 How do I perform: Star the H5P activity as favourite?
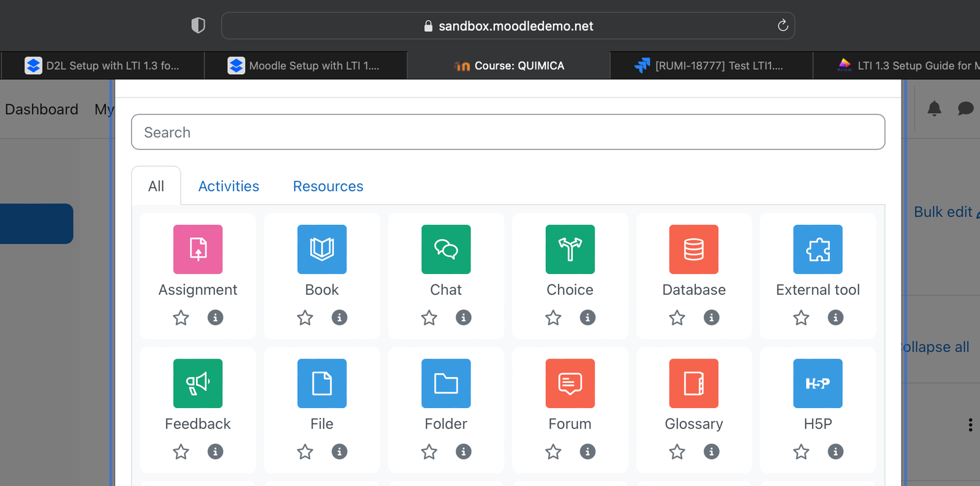click(x=801, y=452)
